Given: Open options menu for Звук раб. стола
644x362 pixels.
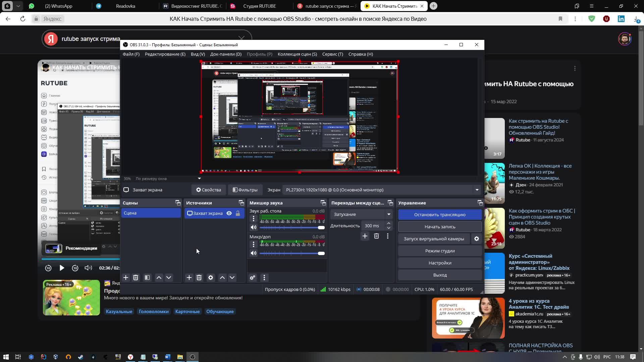Looking at the screenshot, I should point(254,219).
